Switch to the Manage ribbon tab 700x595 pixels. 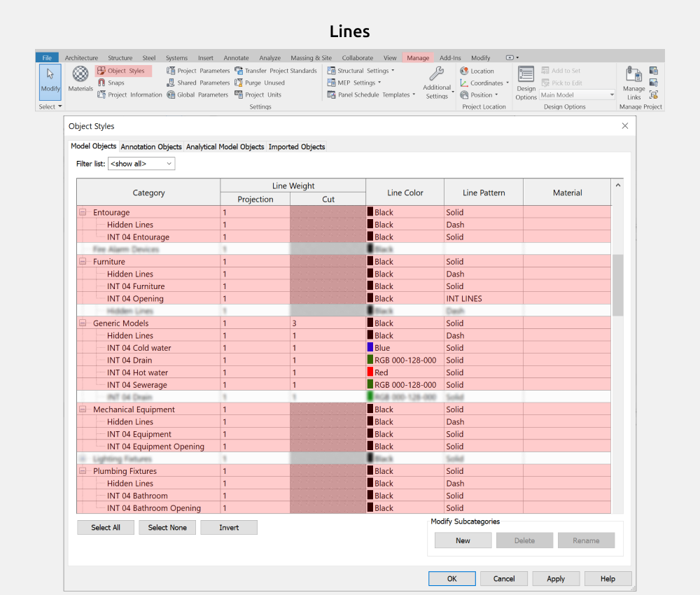pyautogui.click(x=418, y=57)
